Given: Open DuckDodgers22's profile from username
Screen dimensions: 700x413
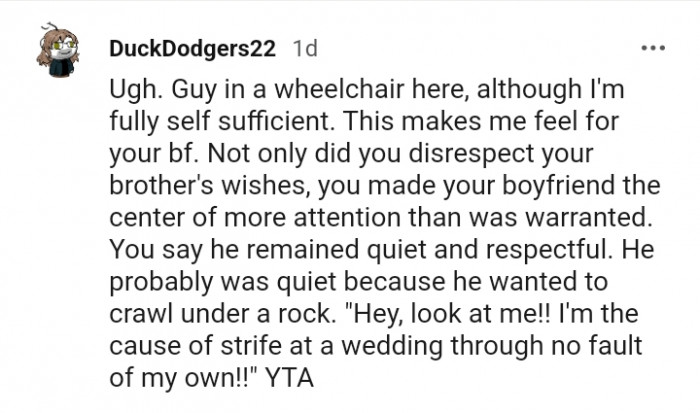Looking at the screenshot, I should point(192,48).
